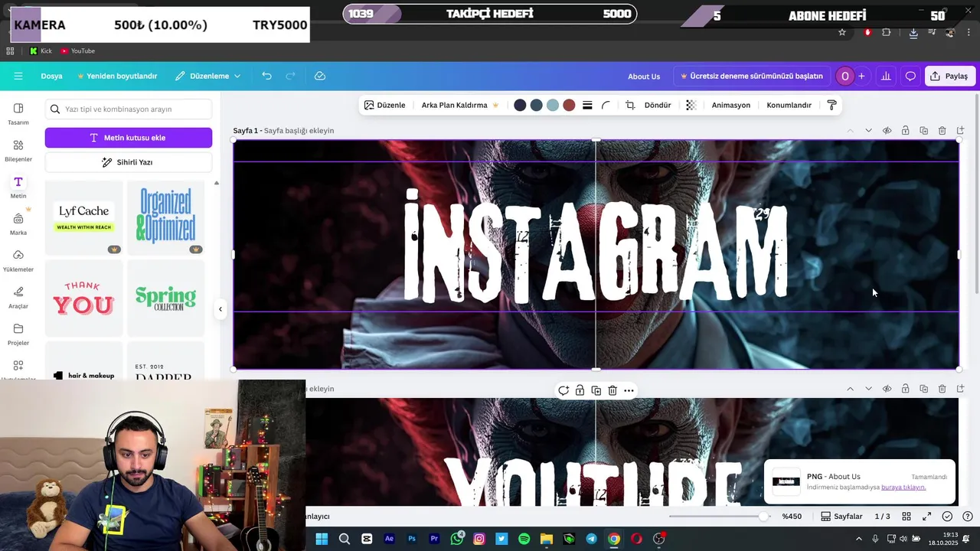Open the Marka sidebar panel
980x551 pixels.
pos(18,223)
